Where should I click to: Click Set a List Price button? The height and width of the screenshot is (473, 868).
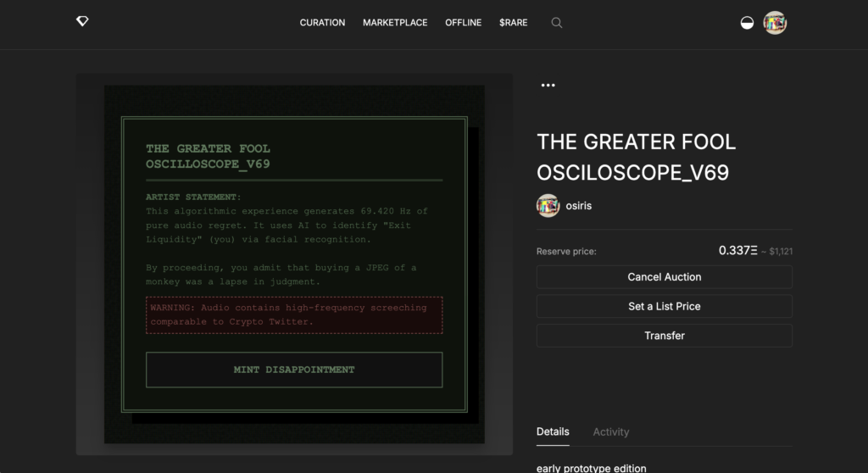[664, 306]
